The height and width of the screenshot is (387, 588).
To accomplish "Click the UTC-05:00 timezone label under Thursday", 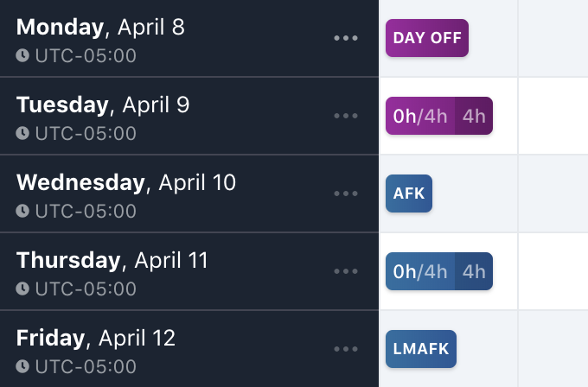I will point(85,289).
